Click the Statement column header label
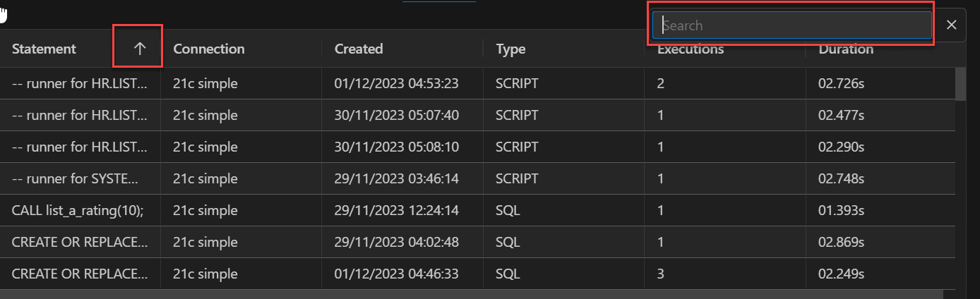Image resolution: width=980 pixels, height=299 pixels. [x=44, y=49]
